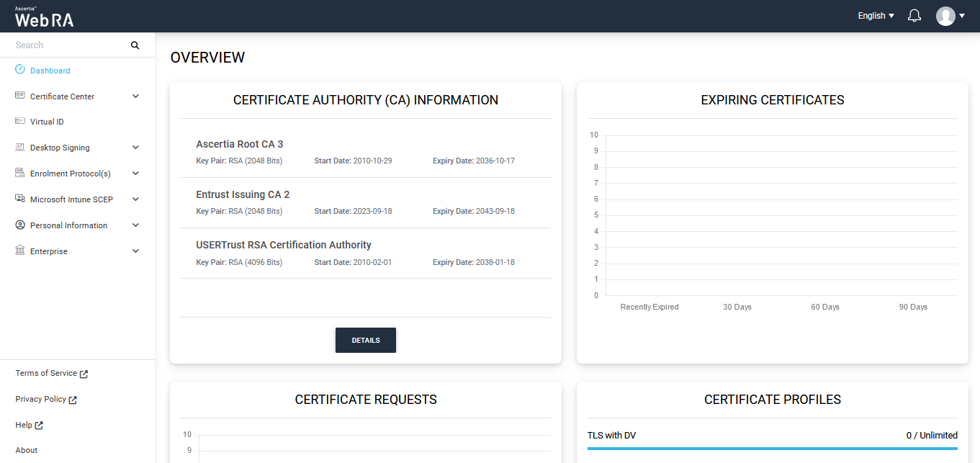Image resolution: width=980 pixels, height=463 pixels.
Task: Click the Enterprise building icon
Action: (x=20, y=251)
